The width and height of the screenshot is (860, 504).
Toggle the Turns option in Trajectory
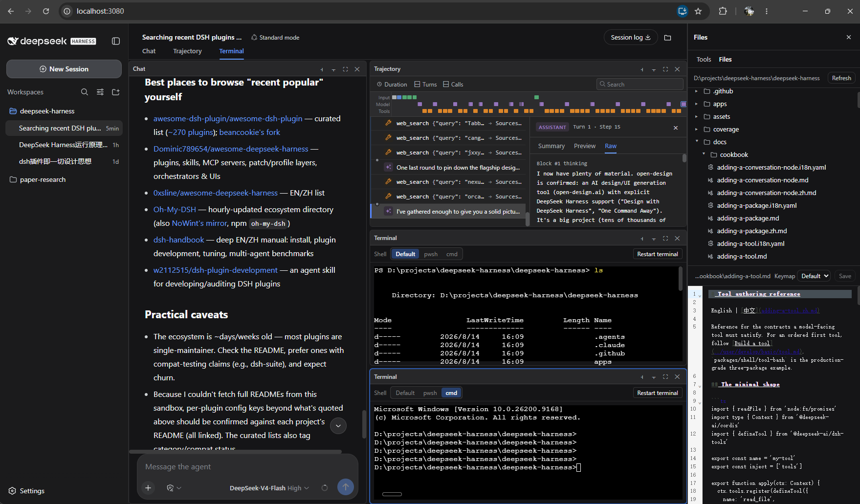426,85
